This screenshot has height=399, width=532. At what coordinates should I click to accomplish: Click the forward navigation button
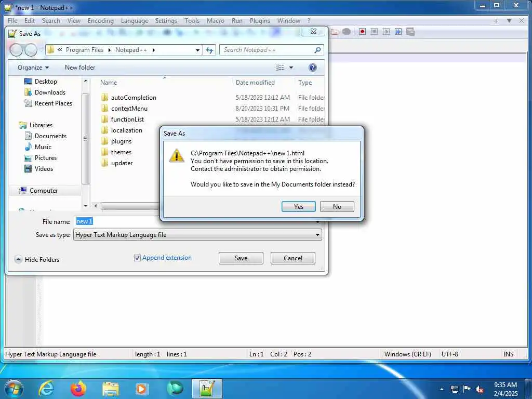31,50
